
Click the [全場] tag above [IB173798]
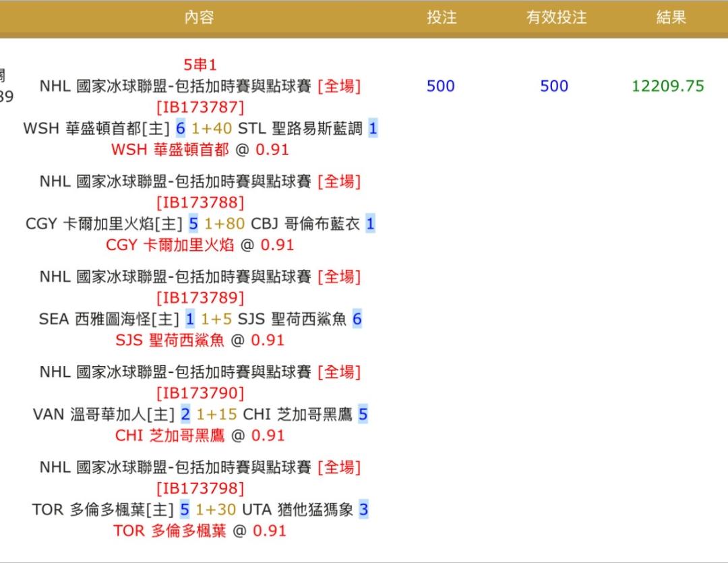[339, 467]
